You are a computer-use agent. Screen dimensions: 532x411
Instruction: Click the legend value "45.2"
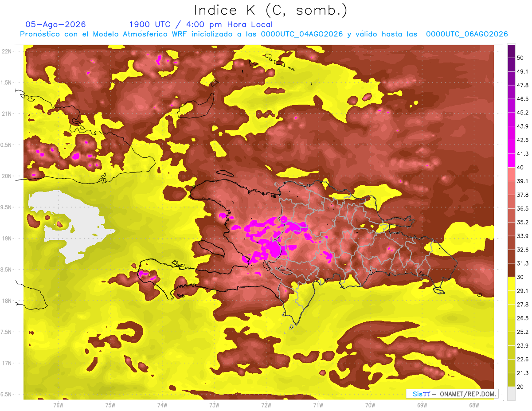[522, 112]
